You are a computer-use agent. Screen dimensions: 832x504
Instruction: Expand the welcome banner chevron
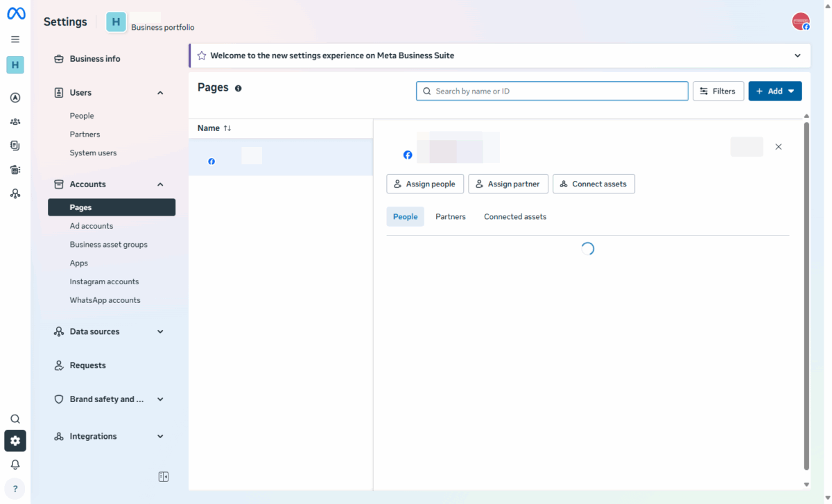pos(797,55)
